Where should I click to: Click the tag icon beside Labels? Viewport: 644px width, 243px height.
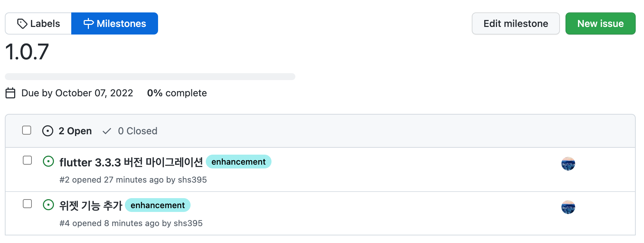22,23
